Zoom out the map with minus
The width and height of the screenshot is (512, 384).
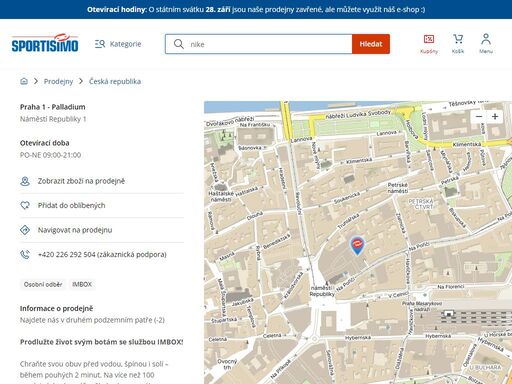479,117
